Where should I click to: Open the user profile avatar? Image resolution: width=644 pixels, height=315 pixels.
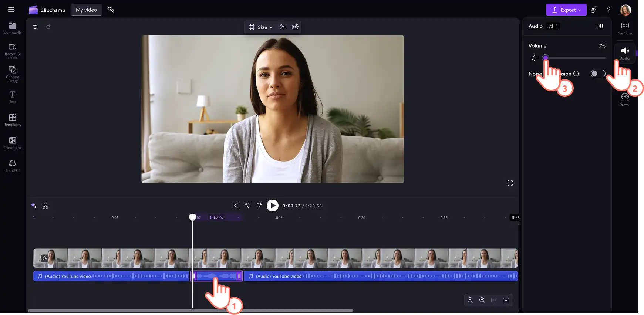[x=626, y=10]
